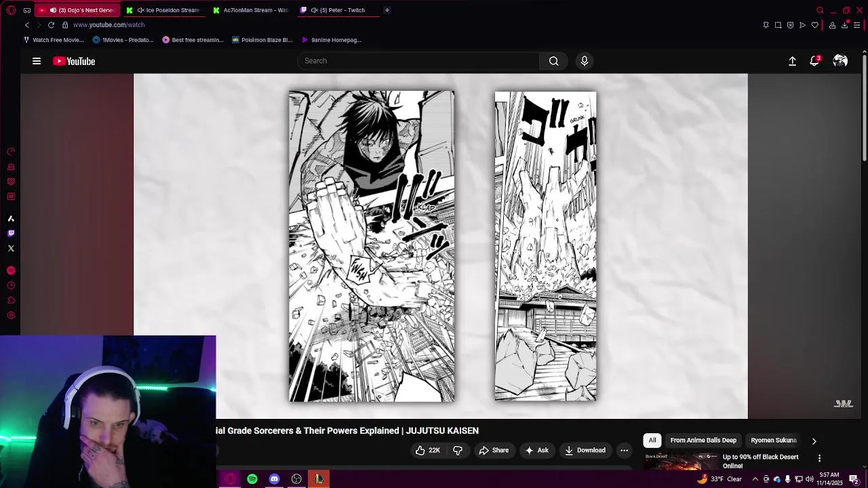868x488 pixels.
Task: Share the Jujutsu Kaisen video
Action: (494, 450)
